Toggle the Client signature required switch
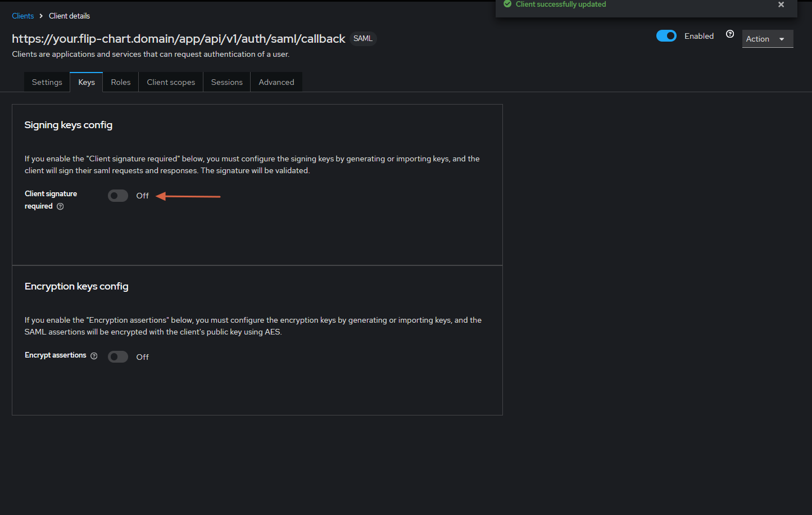 [x=118, y=196]
